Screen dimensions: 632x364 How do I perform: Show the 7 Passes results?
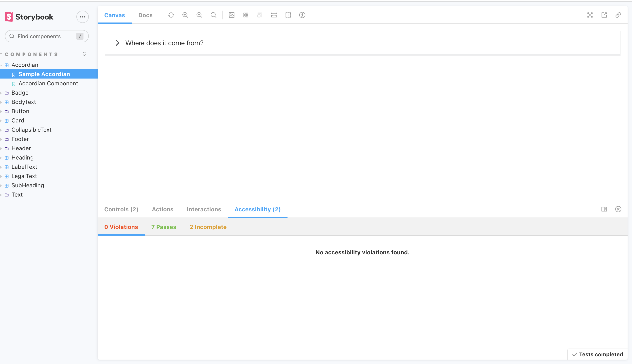[x=164, y=227]
